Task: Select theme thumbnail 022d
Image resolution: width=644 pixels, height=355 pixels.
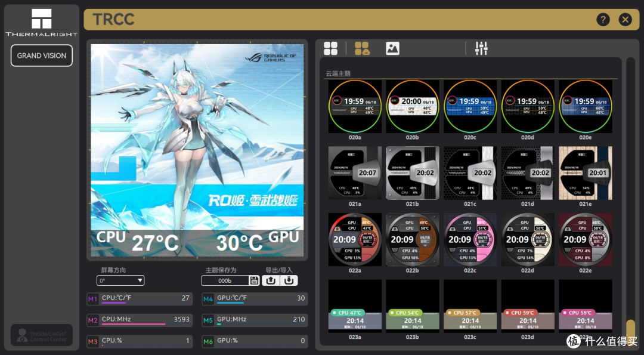Action: [528, 239]
